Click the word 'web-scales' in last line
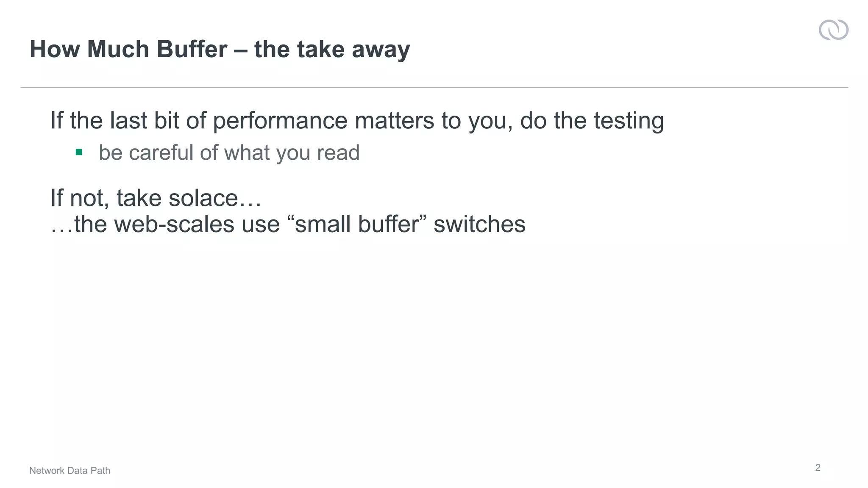Screen dimensions: 868x488 [x=174, y=224]
